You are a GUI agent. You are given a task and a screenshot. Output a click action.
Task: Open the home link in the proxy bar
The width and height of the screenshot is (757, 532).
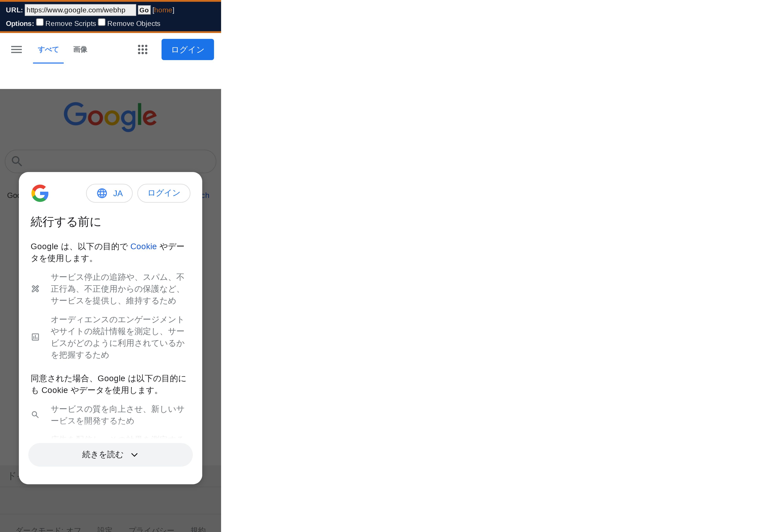point(163,10)
